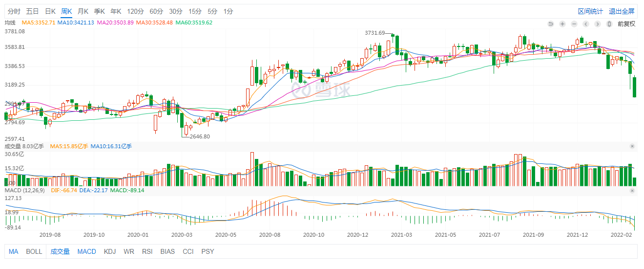Select the 30分 interval tab
Viewport: 644px width, 269px height.
[176, 11]
